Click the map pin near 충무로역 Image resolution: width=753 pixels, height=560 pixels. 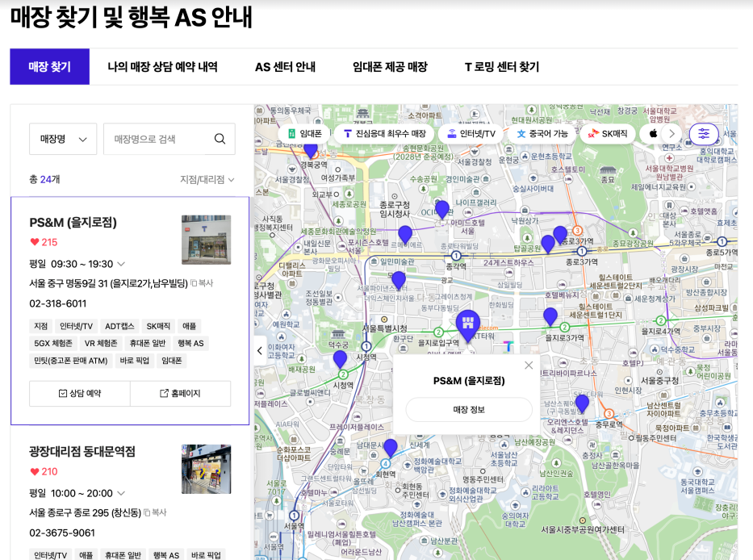(582, 404)
